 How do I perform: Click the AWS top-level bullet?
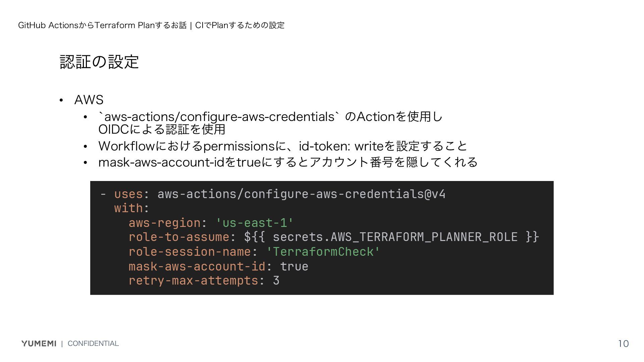89,100
